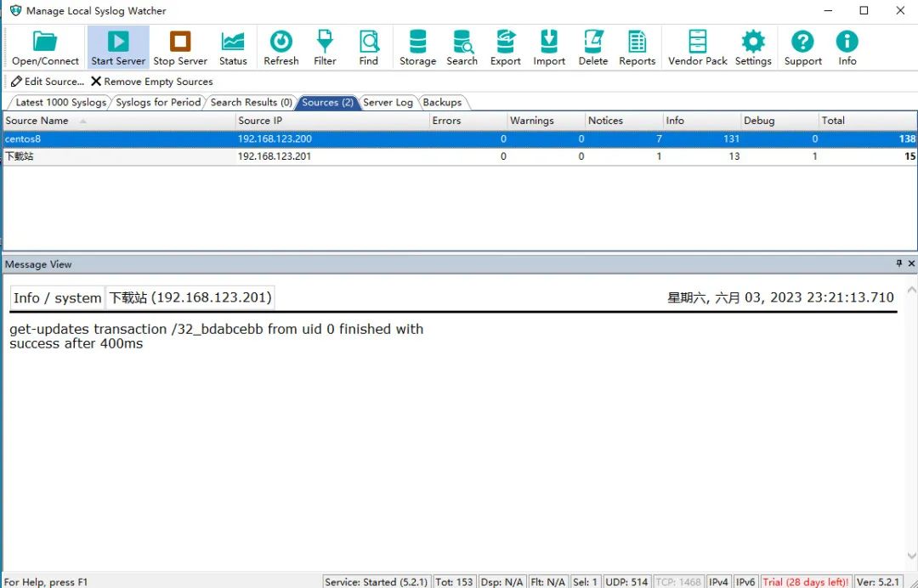Switch to the Latest 1000 Syslogs tab
This screenshot has height=588, width=918.
point(60,103)
